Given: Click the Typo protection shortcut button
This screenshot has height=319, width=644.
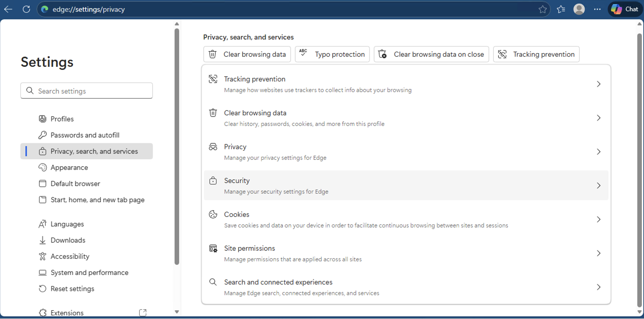Looking at the screenshot, I should 332,54.
